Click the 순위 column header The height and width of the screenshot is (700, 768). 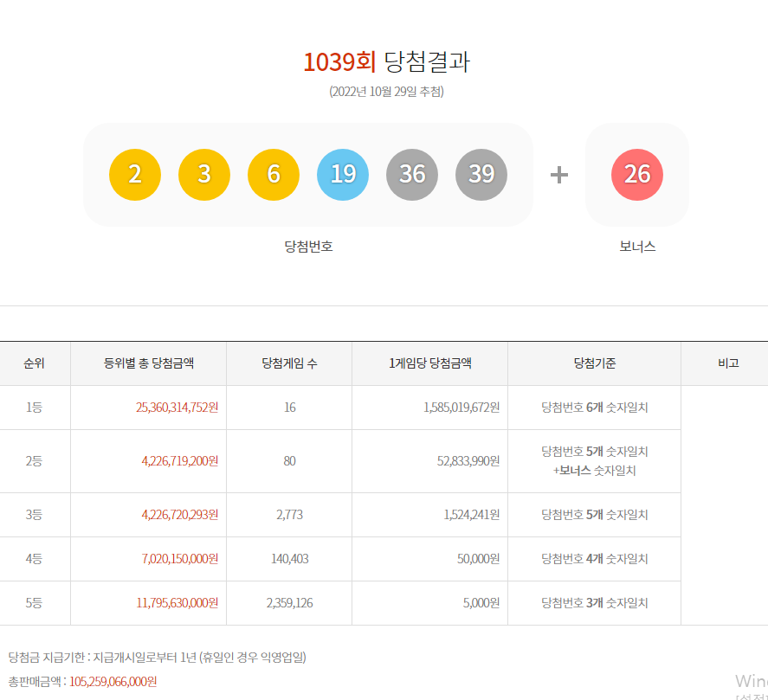[35, 363]
